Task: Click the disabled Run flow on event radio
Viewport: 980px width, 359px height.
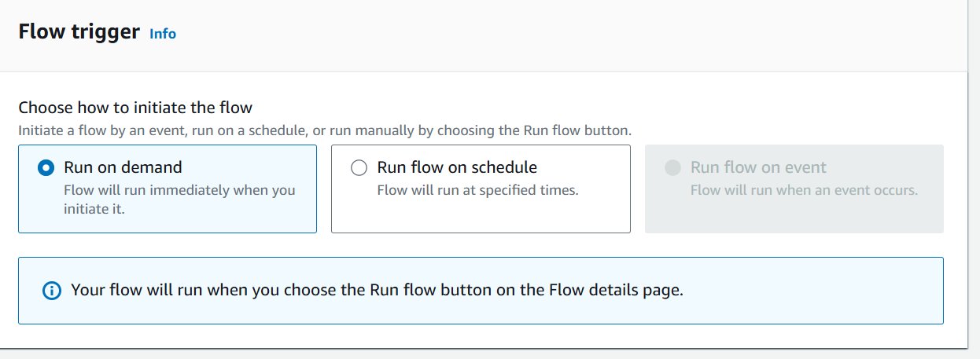Action: (x=672, y=167)
